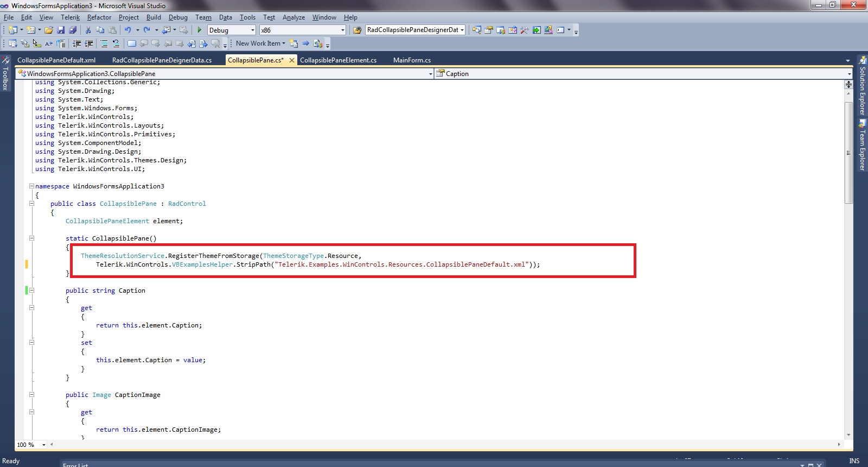
Task: Collapse the CollapsiblePane class outline
Action: pyautogui.click(x=31, y=204)
